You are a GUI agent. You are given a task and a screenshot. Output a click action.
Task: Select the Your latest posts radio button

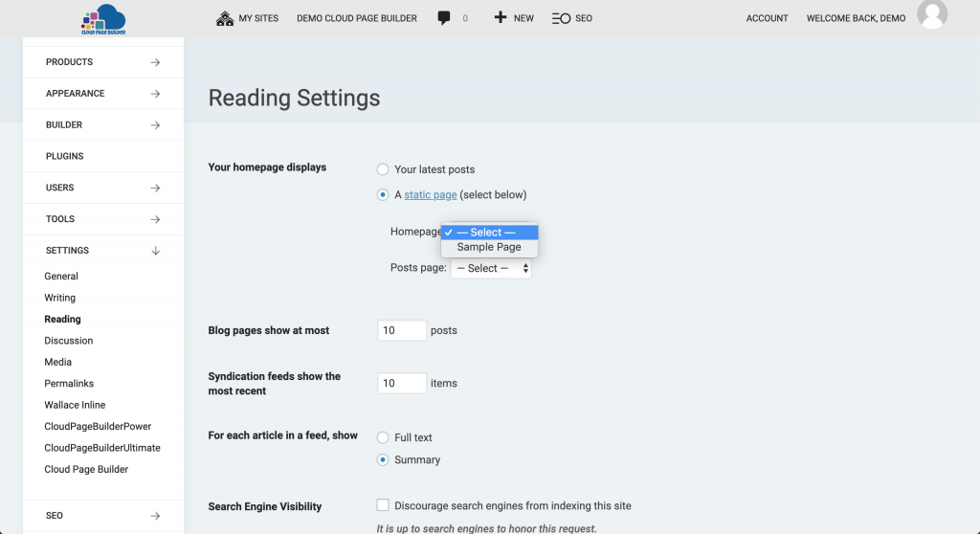click(383, 169)
